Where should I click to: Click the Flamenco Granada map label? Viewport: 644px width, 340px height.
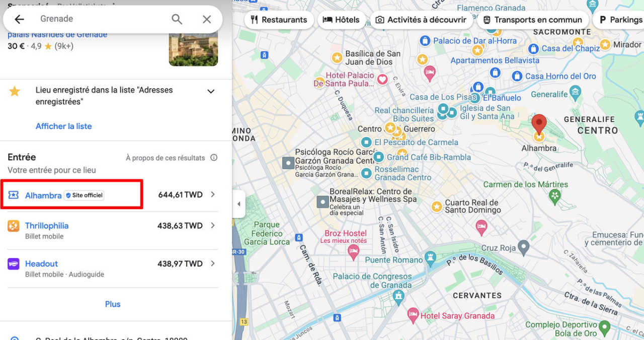(491, 8)
